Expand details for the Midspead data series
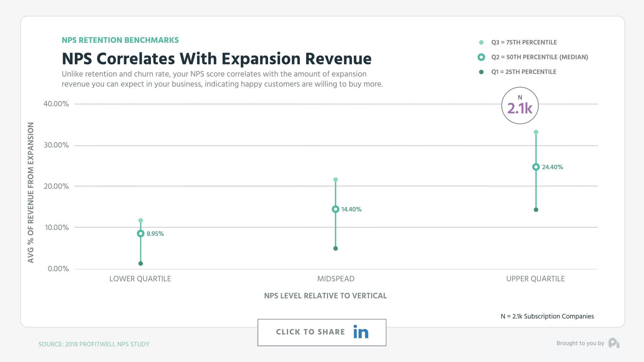This screenshot has width=644, height=362. (x=335, y=213)
